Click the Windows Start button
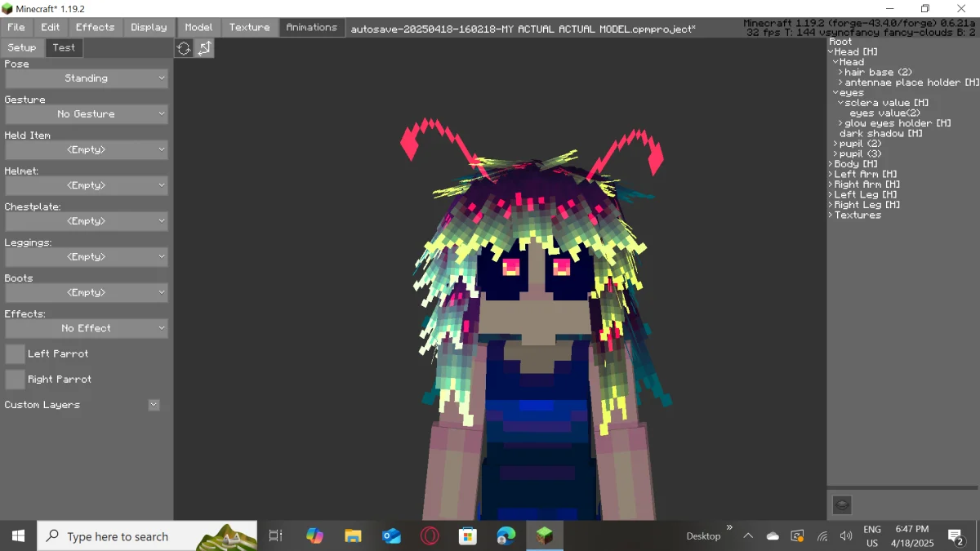Screen dimensions: 980x551 point(18,536)
